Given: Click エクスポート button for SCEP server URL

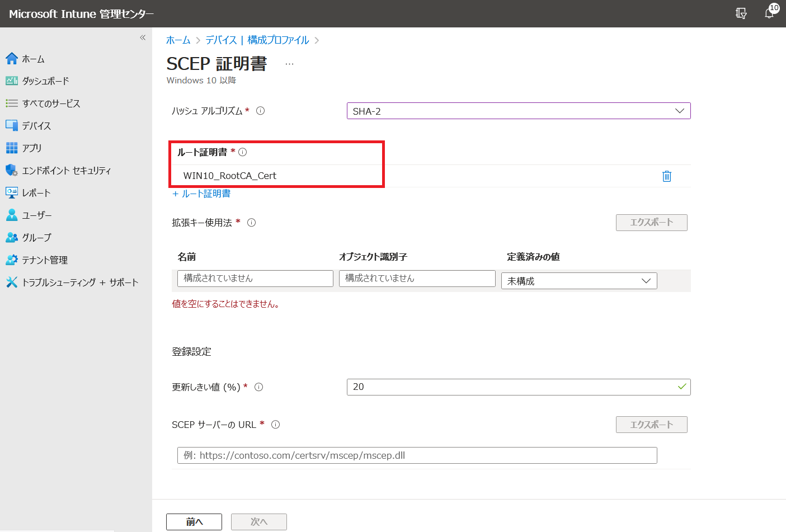Looking at the screenshot, I should click(x=652, y=425).
